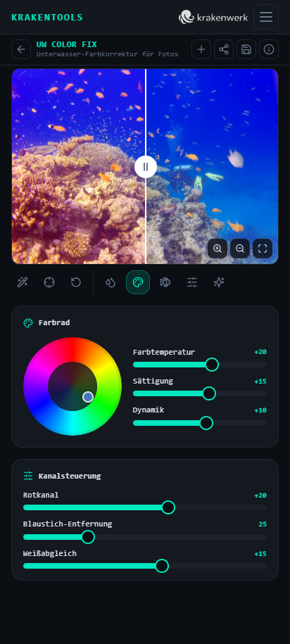
Task: Click the Farbrad panel title
Action: pyautogui.click(x=54, y=323)
